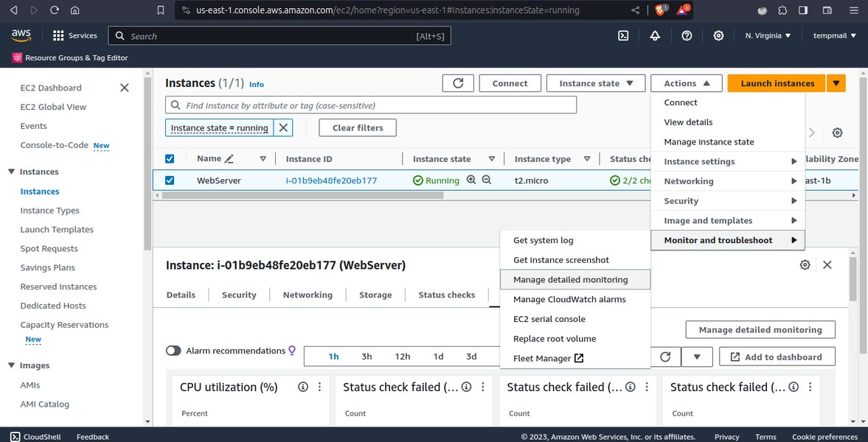Open the refresh interval dropdown arrow
Image resolution: width=868 pixels, height=442 pixels.
point(697,357)
